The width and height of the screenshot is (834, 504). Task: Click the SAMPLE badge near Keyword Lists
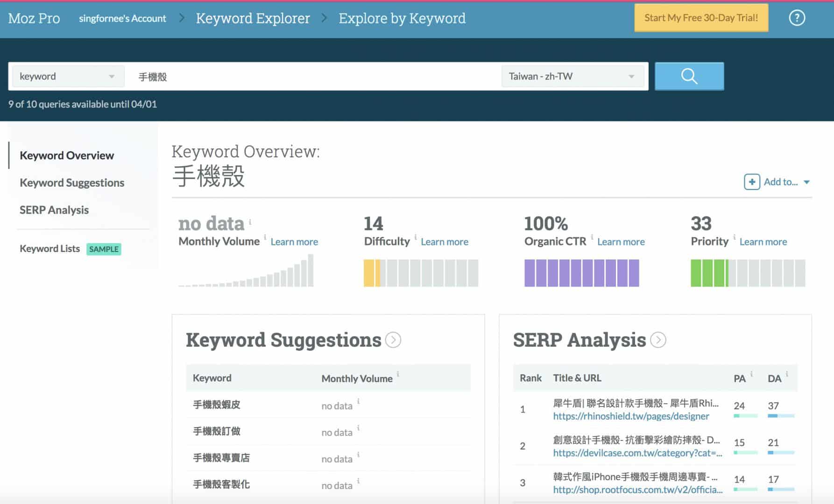pos(104,249)
